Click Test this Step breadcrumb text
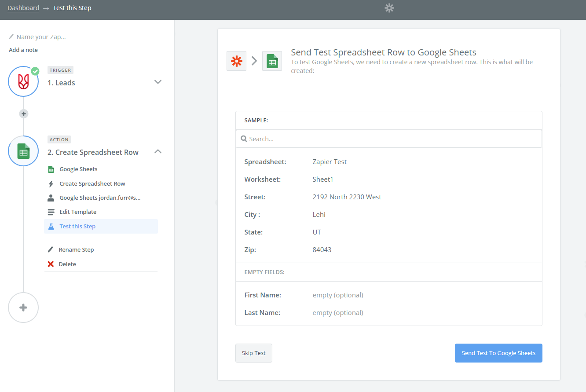The width and height of the screenshot is (586, 392). coord(72,8)
